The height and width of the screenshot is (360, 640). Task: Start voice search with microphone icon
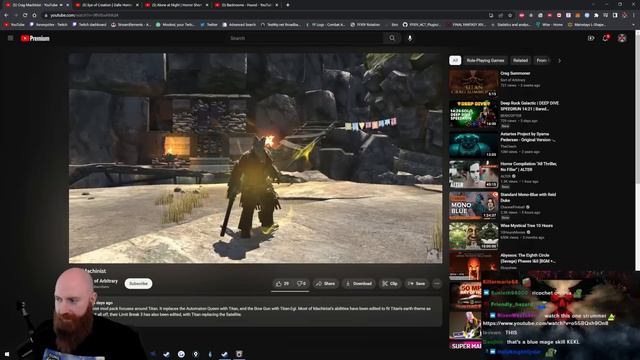410,38
